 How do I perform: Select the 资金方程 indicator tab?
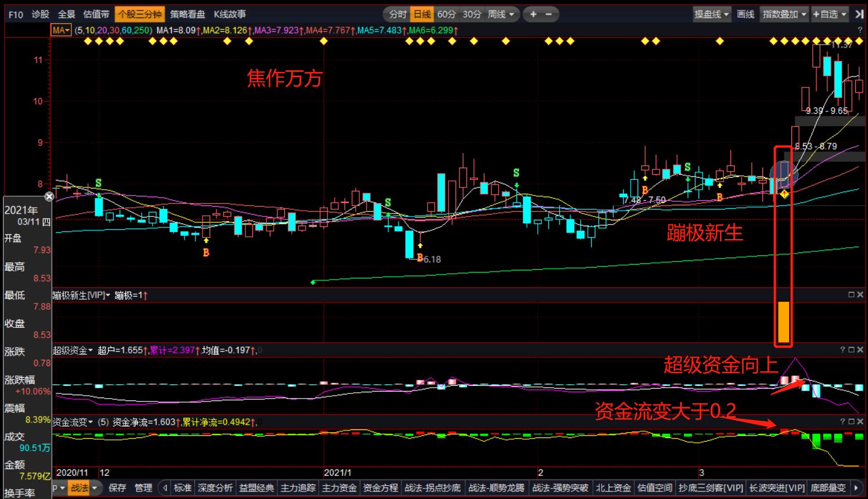381,488
